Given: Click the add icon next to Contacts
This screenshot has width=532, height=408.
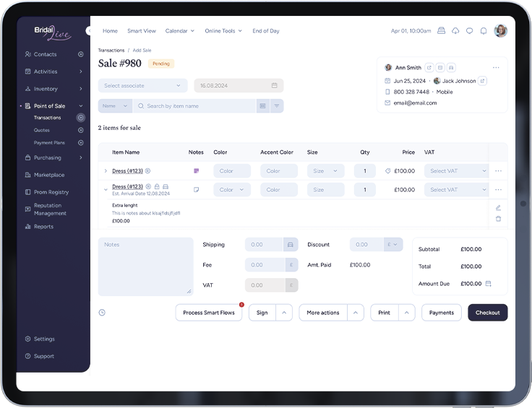Looking at the screenshot, I should tap(81, 54).
